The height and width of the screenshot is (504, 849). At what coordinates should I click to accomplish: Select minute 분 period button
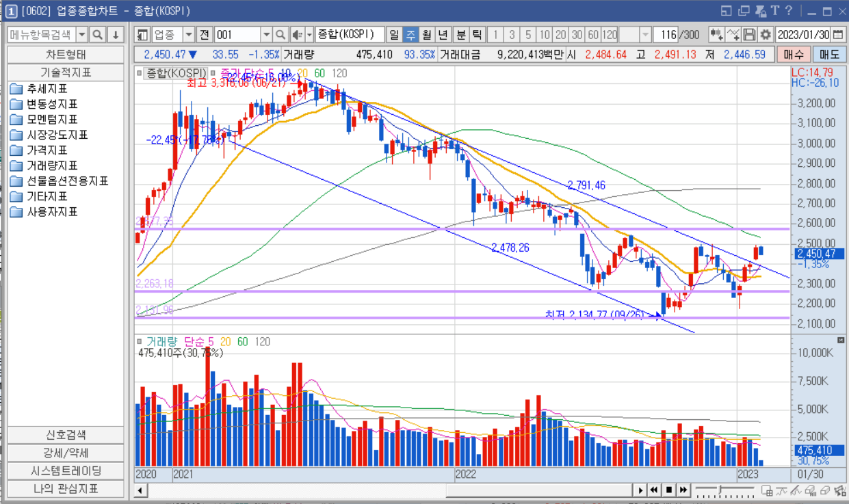click(461, 35)
